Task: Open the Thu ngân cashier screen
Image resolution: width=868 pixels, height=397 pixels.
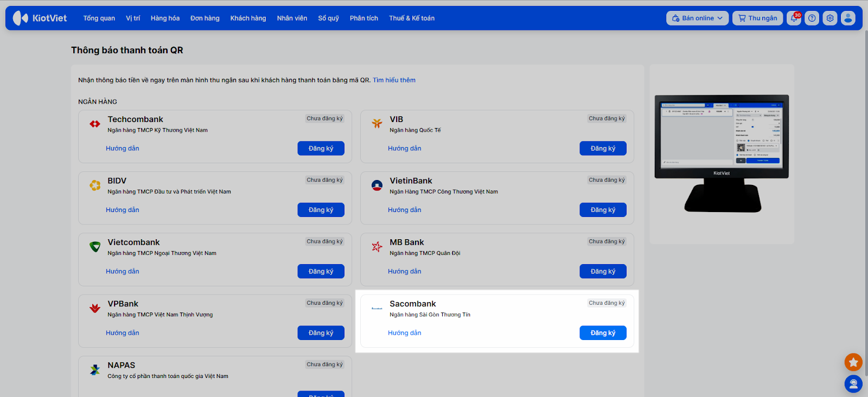Action: [x=758, y=18]
